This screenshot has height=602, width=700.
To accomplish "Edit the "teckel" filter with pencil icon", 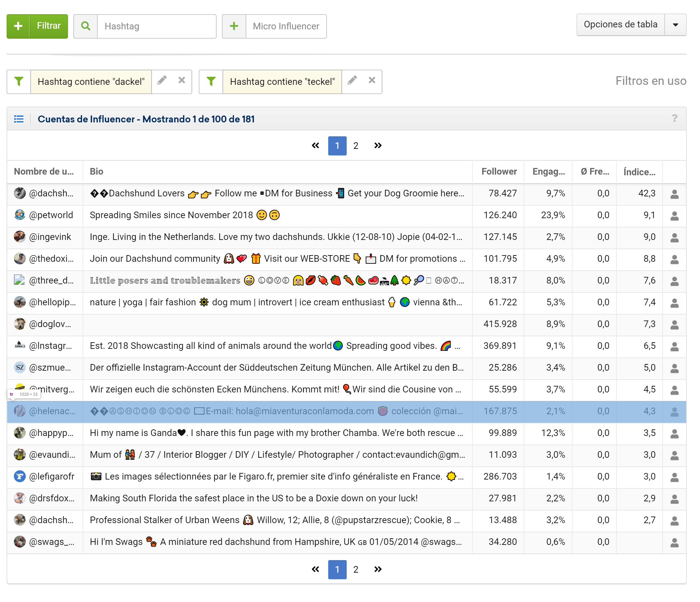I will [352, 81].
